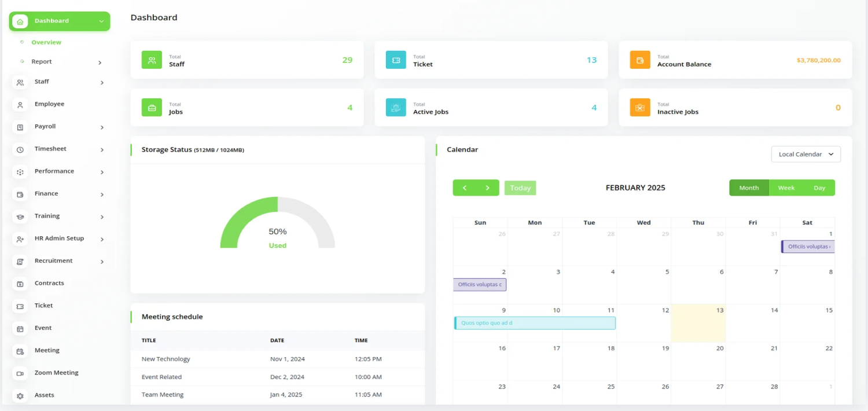Open the Overview submenu item

[x=46, y=42]
